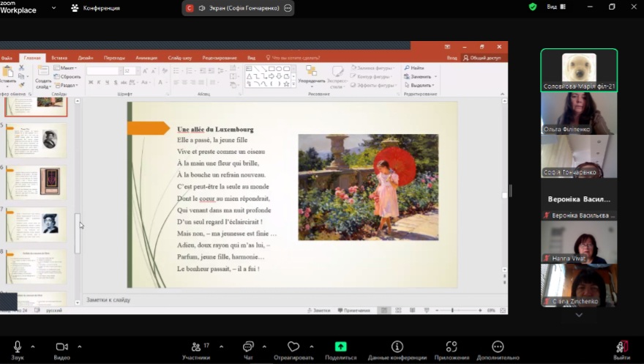Switch to the Анимация tab
The image size is (644, 364).
click(146, 58)
